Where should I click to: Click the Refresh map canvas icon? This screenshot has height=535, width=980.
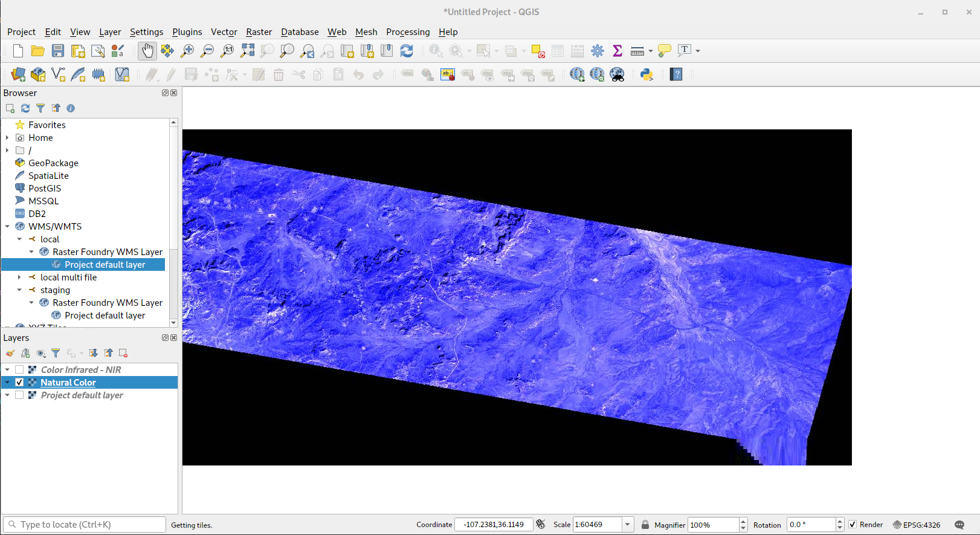pos(407,51)
